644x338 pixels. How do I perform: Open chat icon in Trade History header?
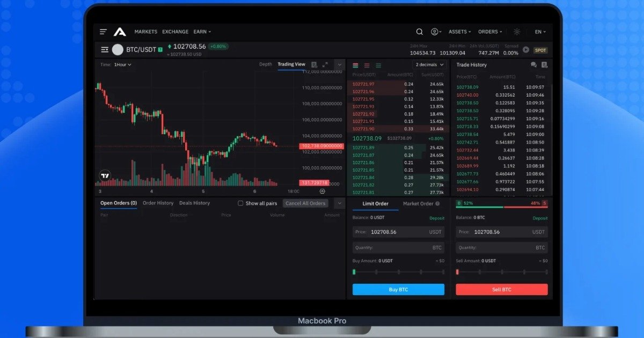533,64
